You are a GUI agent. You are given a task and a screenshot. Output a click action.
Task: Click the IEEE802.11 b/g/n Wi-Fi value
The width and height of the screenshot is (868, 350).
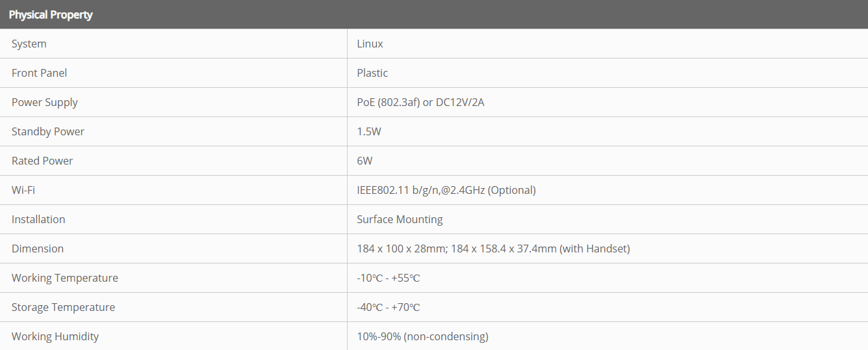point(446,190)
